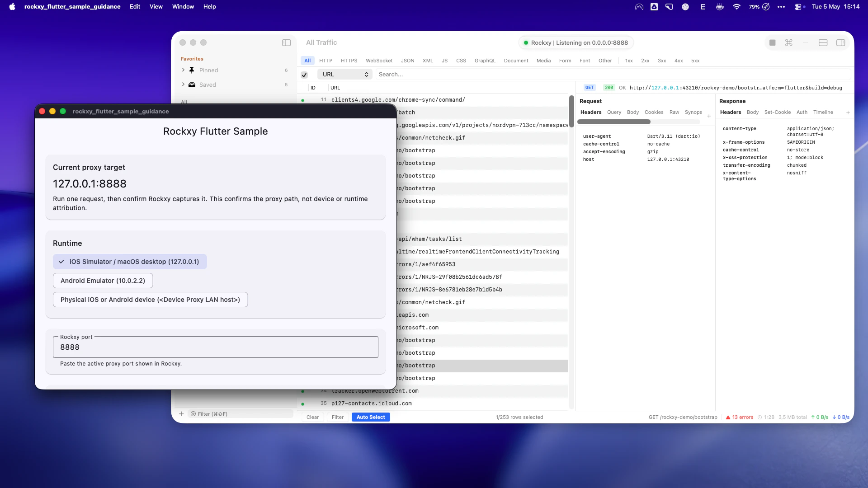Open the Window menu

[x=183, y=6]
